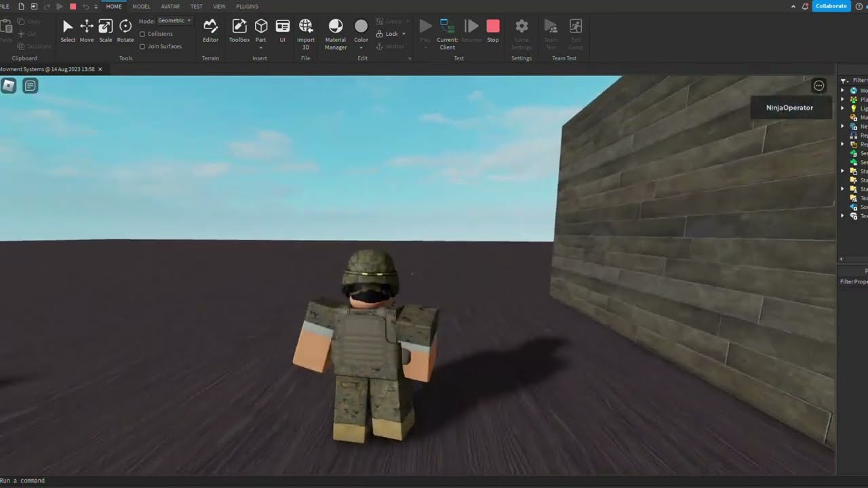This screenshot has width=868, height=488.
Task: Click the Workspace globe icon in Explorer
Action: click(854, 90)
